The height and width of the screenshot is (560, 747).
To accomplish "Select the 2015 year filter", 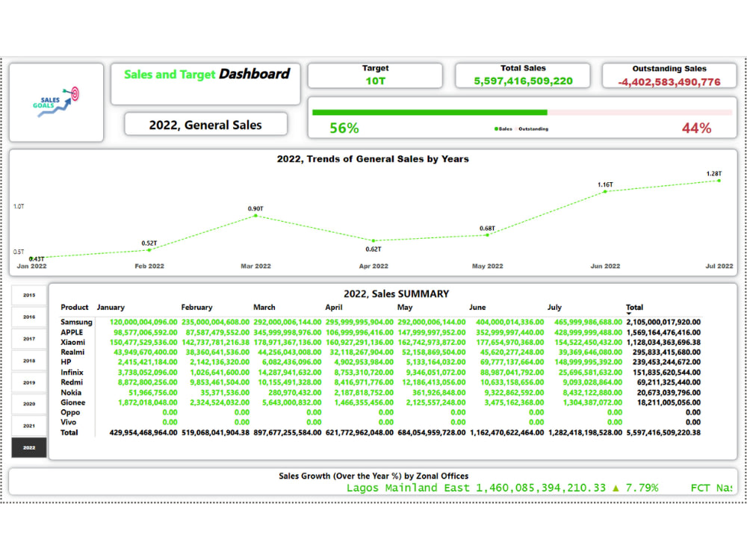I will [x=28, y=295].
